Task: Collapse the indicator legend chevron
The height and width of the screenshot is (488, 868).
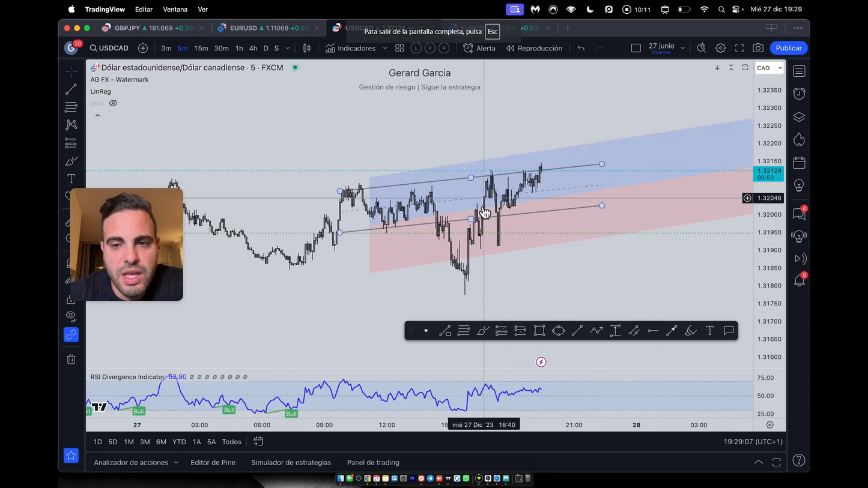Action: 97,116
